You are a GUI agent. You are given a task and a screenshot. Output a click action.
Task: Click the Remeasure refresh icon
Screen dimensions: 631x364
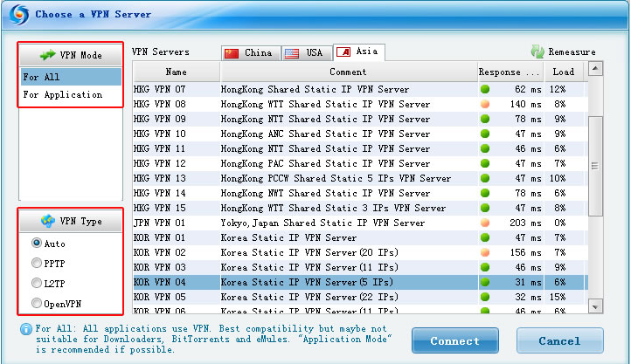coord(537,52)
